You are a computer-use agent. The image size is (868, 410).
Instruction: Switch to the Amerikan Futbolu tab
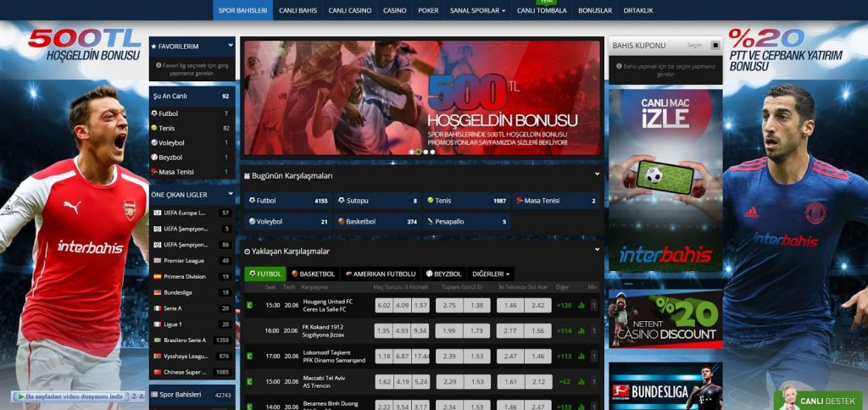point(381,274)
